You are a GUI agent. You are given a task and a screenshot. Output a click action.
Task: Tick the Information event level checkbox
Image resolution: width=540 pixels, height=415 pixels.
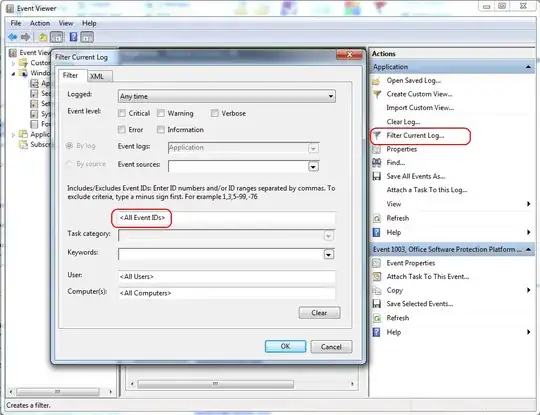point(161,129)
